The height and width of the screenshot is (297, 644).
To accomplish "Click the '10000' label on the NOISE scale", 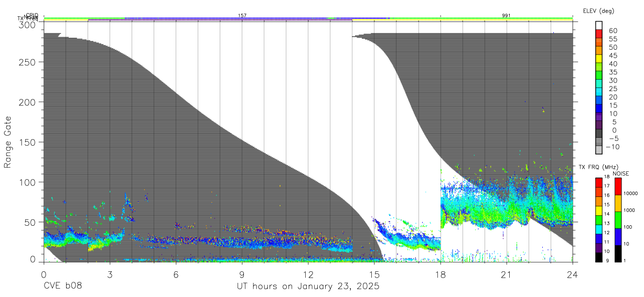I will tap(630, 193).
